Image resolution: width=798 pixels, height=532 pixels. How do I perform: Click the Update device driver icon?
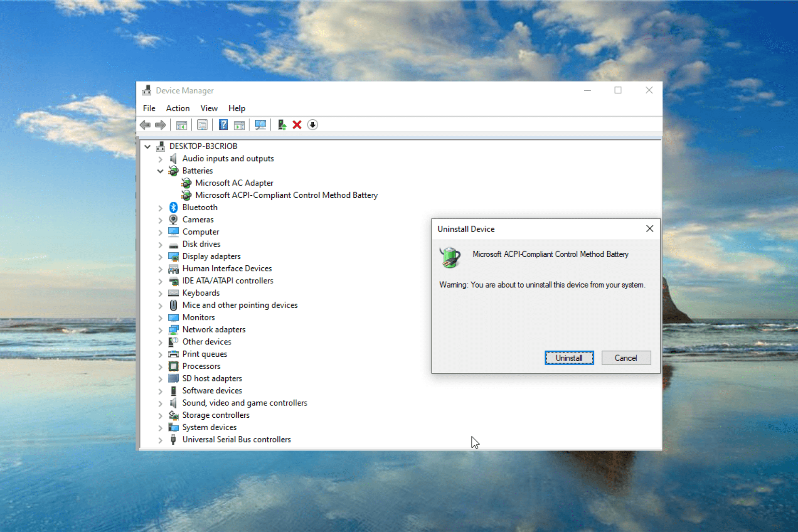pos(282,125)
